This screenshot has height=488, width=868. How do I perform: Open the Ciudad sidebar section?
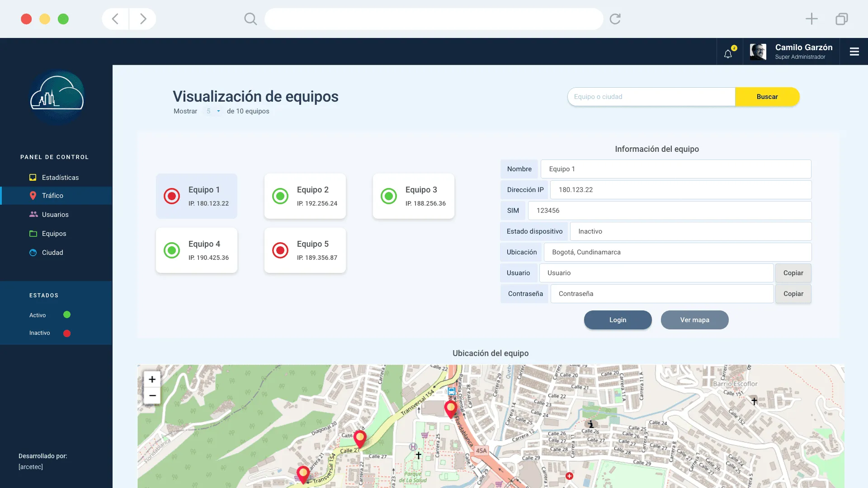click(x=52, y=253)
